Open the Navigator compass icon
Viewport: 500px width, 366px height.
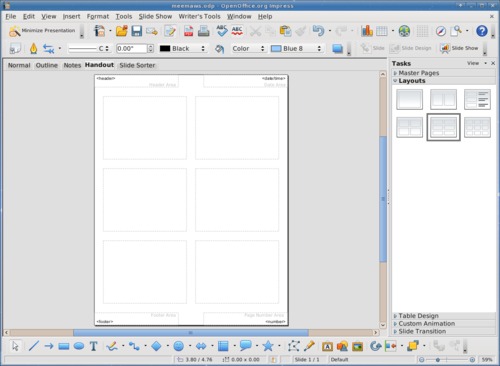pyautogui.click(x=441, y=31)
